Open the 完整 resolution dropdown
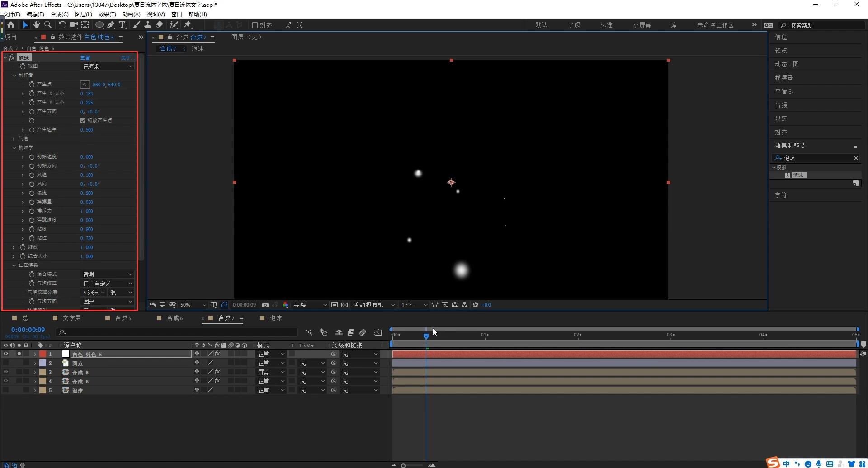The image size is (868, 468). click(x=310, y=305)
